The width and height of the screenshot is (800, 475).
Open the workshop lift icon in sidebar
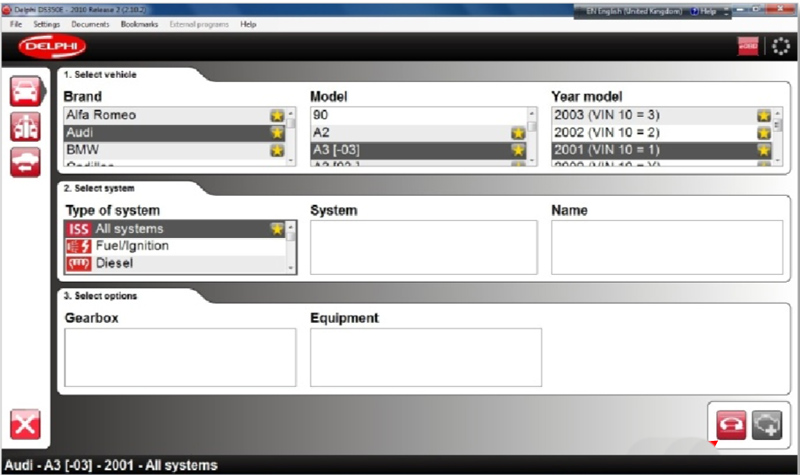click(26, 127)
